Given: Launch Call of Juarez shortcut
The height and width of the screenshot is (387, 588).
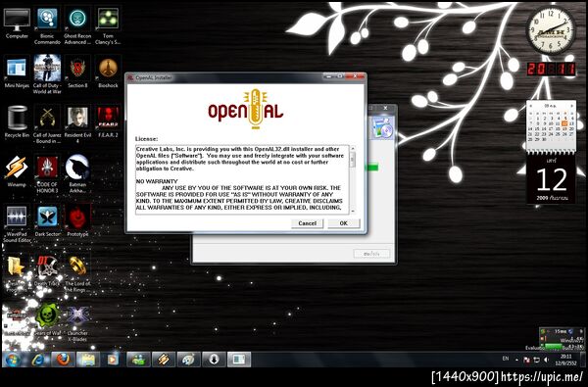Looking at the screenshot, I should [x=47, y=124].
